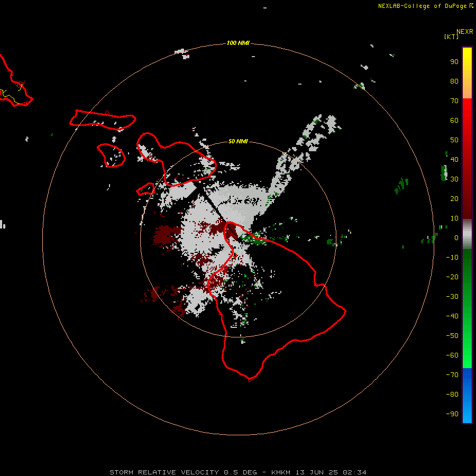Click the -30 value on velocity scale

pos(452,297)
